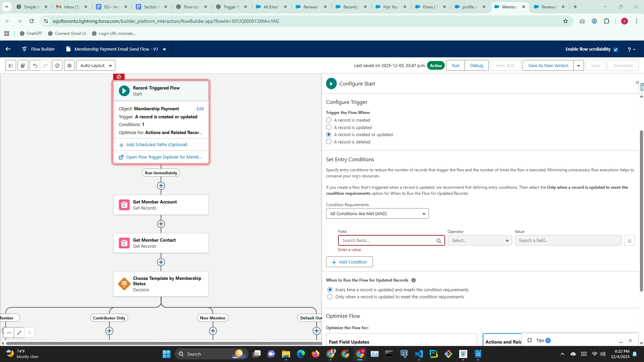644x362 pixels.
Task: Click the Decision element diamond icon
Action: [124, 284]
